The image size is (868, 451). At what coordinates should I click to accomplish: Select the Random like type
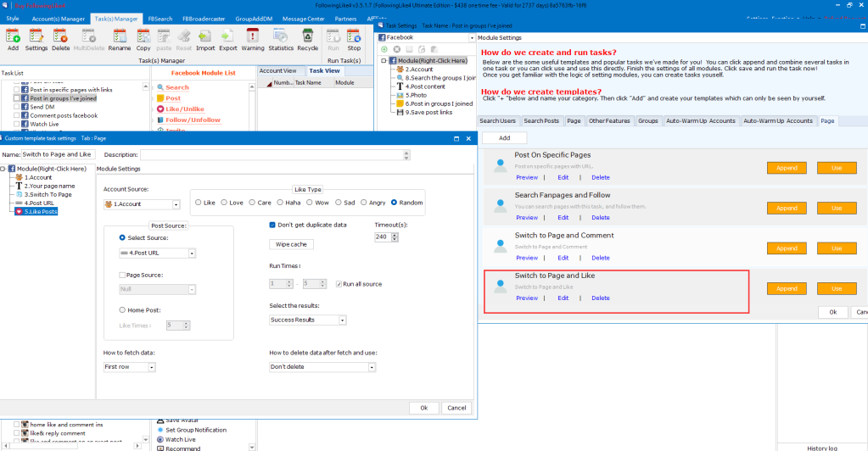point(395,203)
